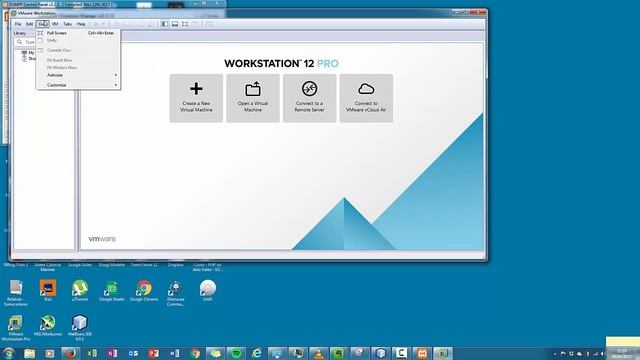This screenshot has height=360, width=640.
Task: Click Connect to VMware vCloud Air tile
Action: [x=366, y=98]
